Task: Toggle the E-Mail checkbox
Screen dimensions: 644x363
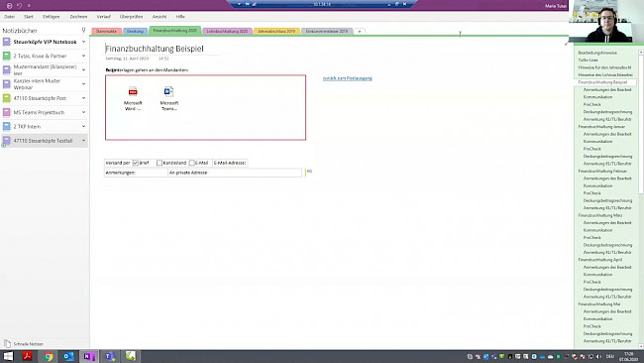Action: point(192,163)
